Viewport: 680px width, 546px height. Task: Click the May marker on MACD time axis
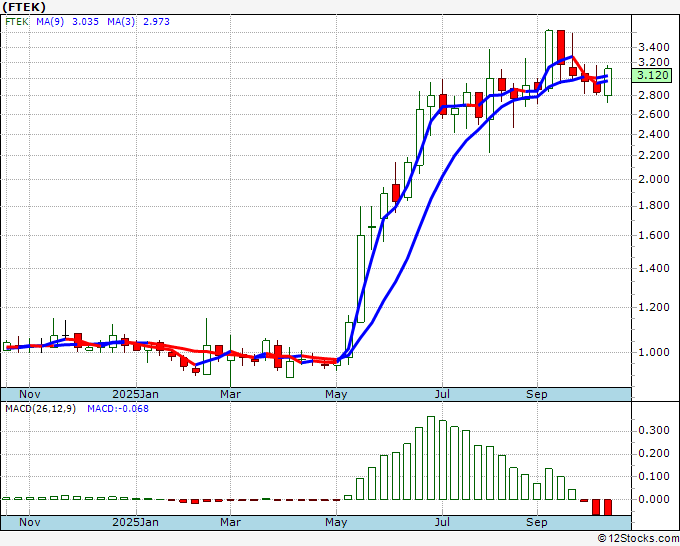coord(336,522)
